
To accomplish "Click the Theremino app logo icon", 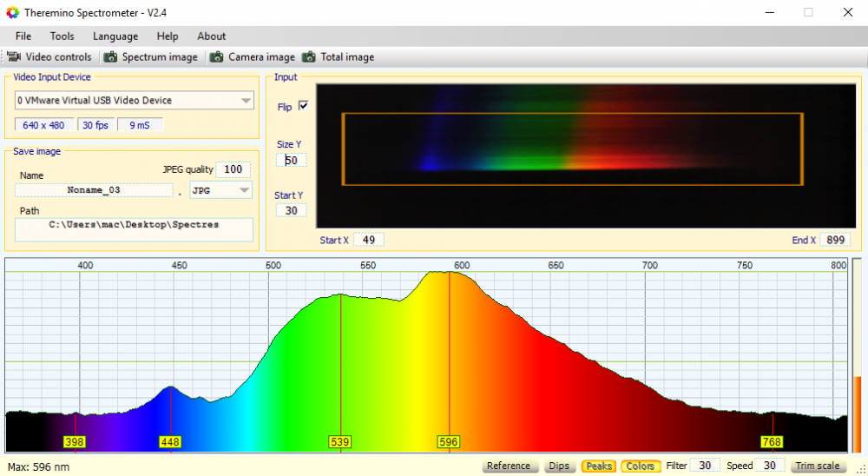I will pos(12,12).
